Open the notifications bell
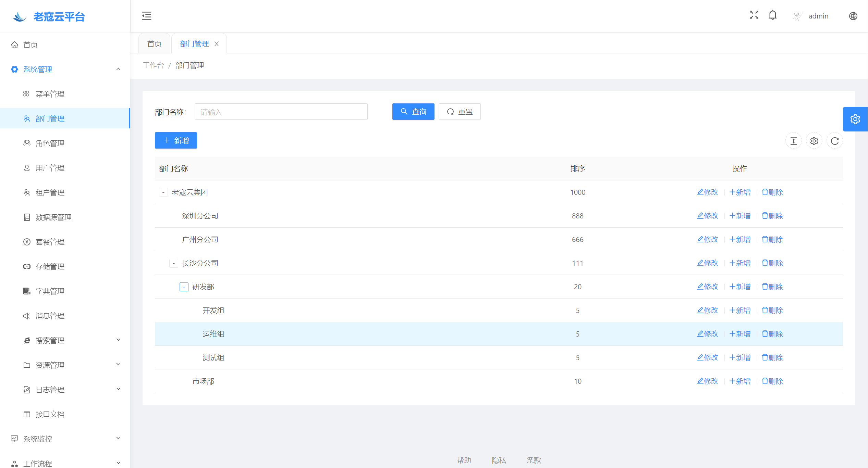 coord(772,15)
